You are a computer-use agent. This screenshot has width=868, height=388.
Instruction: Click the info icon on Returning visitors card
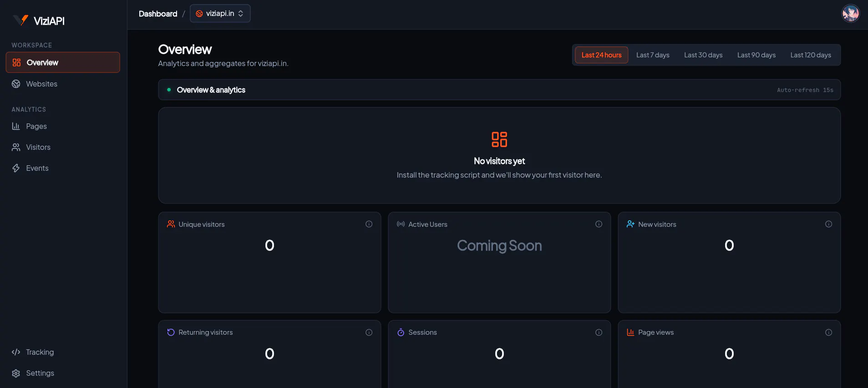369,332
